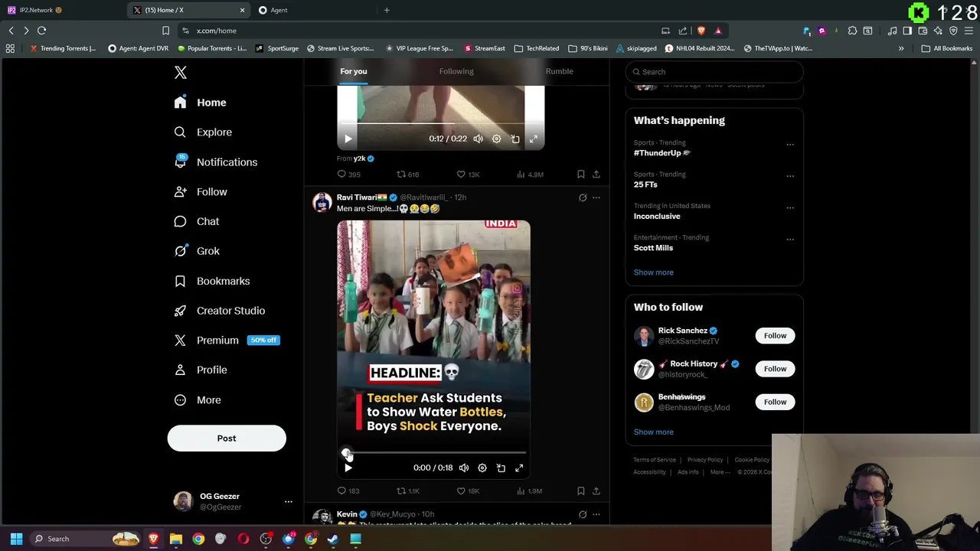
Task: Reply to y2k post with 395 comments
Action: (x=349, y=174)
